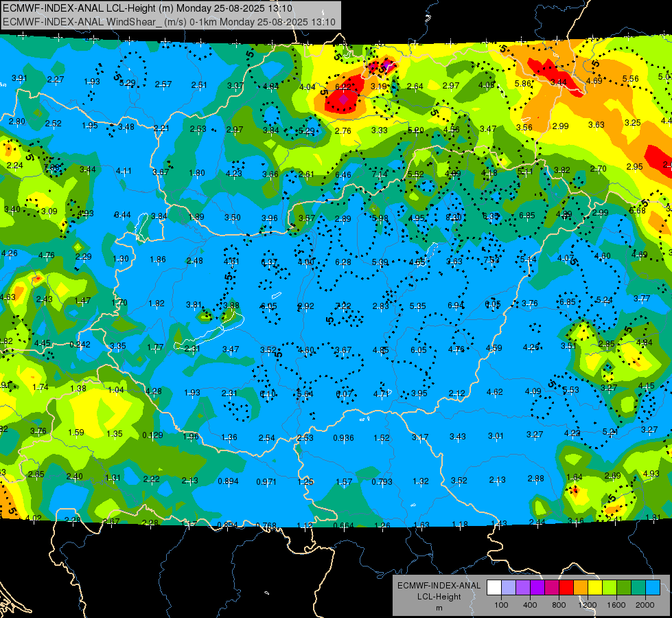
Task: Click the wind shear value '7.14'
Action: click(x=380, y=174)
